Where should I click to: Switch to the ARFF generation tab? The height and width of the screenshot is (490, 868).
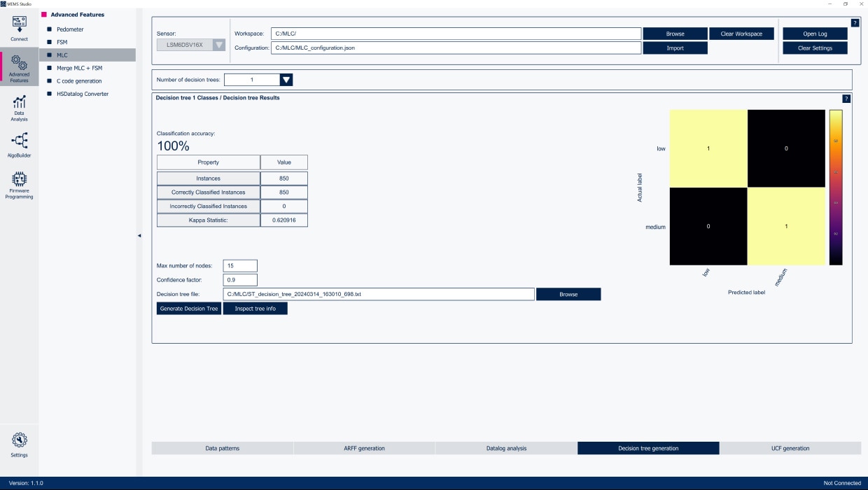pyautogui.click(x=364, y=448)
